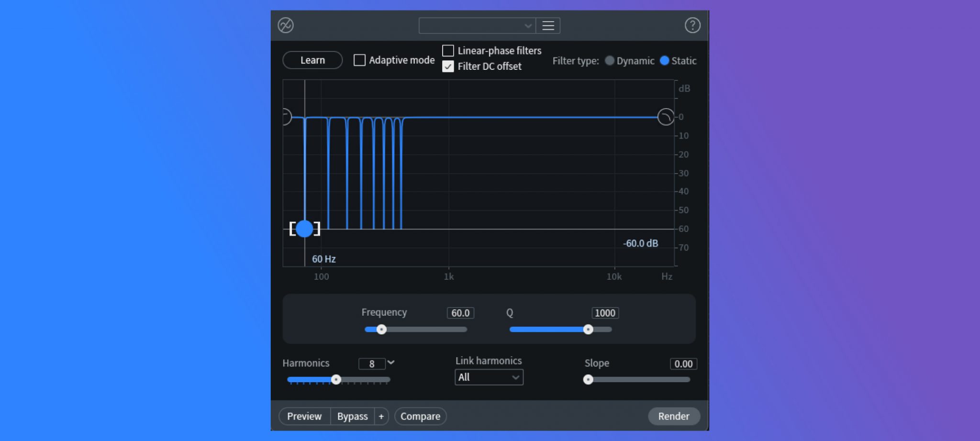Click the Render button
The width and height of the screenshot is (980, 441).
tap(674, 416)
